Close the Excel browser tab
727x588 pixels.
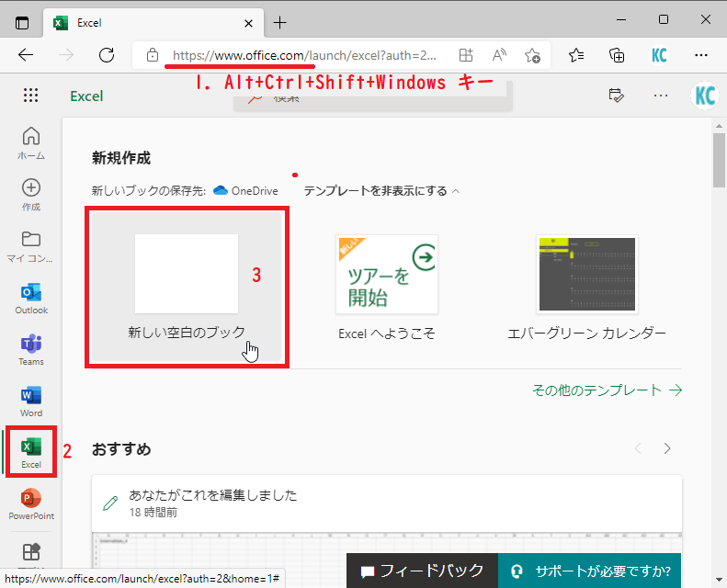pos(248,23)
